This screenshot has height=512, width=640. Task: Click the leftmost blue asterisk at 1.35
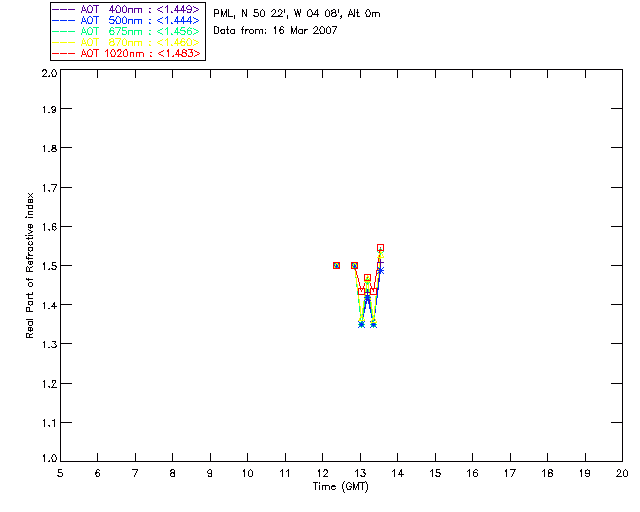[361, 325]
